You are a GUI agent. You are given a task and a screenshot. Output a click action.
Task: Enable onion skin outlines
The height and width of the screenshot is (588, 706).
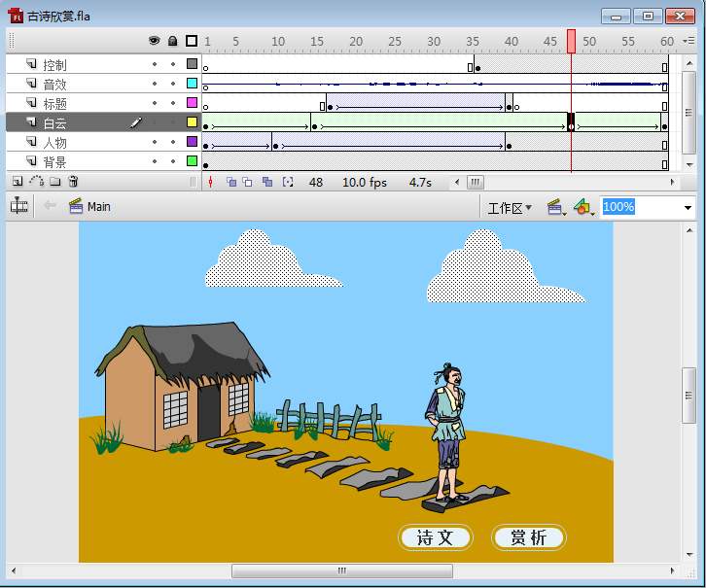click(x=247, y=182)
